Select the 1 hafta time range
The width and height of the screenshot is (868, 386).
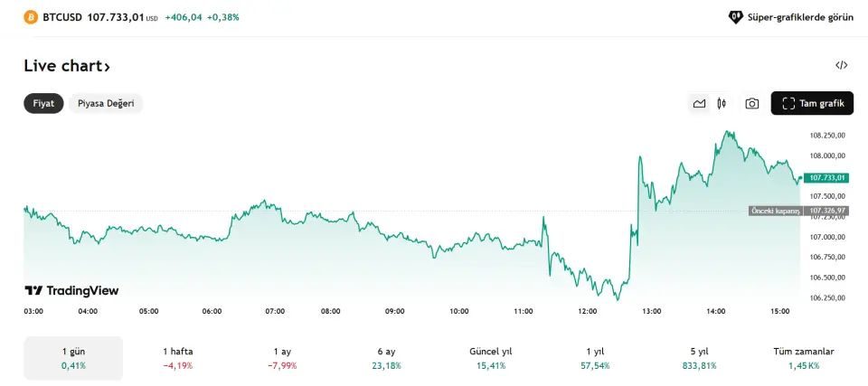click(178, 358)
